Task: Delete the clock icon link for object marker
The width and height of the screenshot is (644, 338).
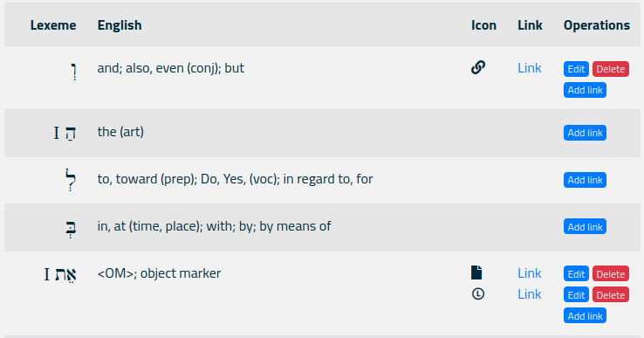Action: tap(611, 295)
